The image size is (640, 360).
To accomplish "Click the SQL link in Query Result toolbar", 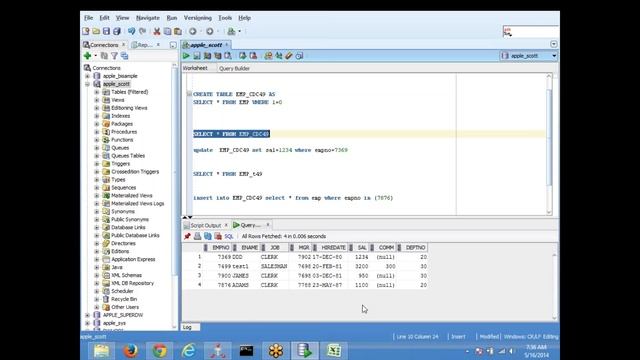I will [x=229, y=236].
